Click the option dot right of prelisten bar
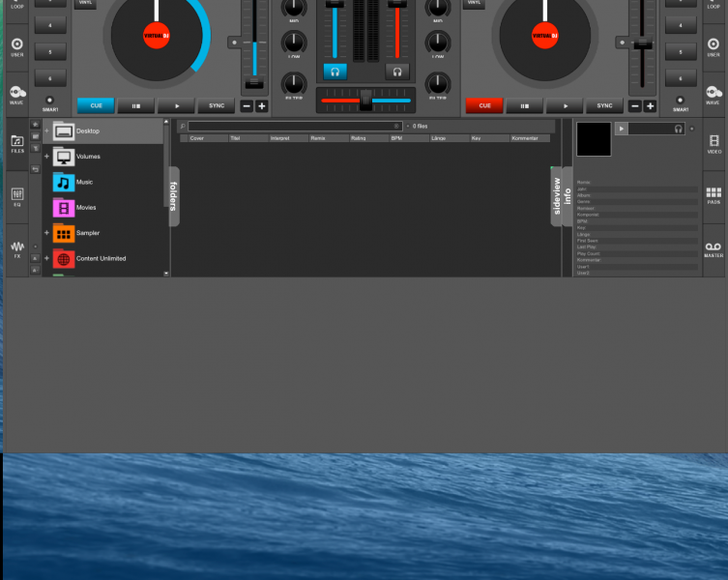This screenshot has height=580, width=728. tap(692, 129)
